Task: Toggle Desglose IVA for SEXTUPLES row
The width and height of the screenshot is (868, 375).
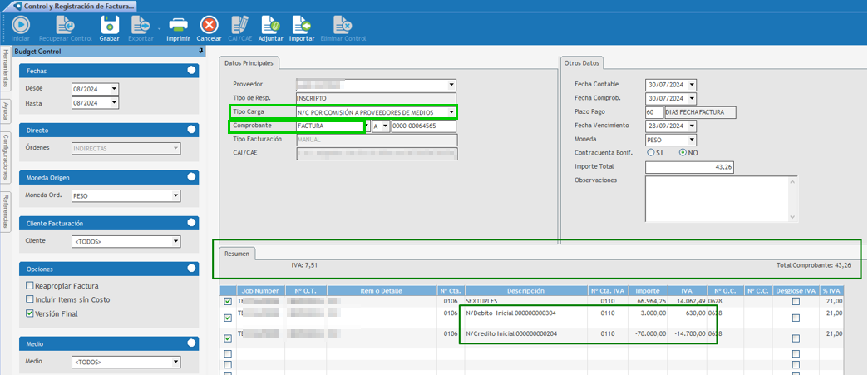Action: pyautogui.click(x=796, y=302)
